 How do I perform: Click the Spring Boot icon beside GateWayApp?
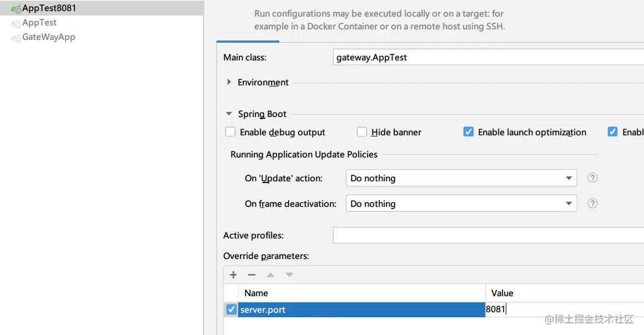pyautogui.click(x=16, y=38)
